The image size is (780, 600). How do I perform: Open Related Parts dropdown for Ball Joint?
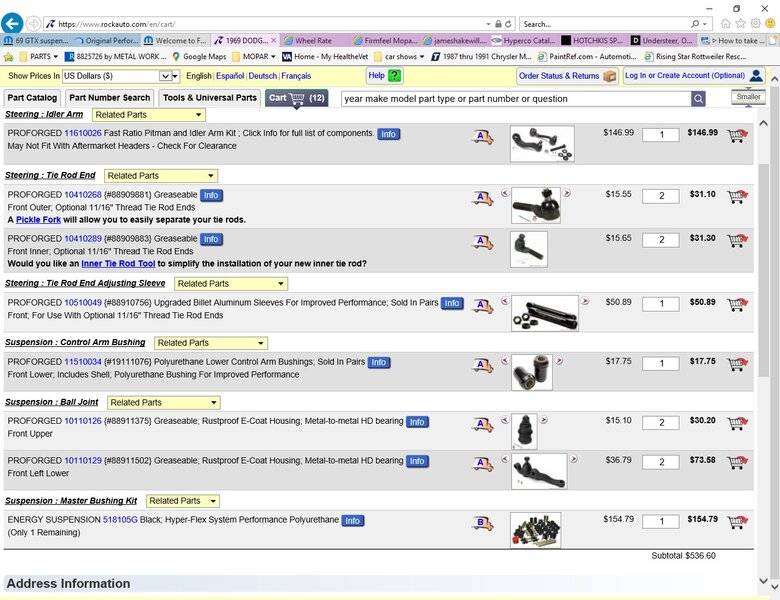pyautogui.click(x=164, y=402)
